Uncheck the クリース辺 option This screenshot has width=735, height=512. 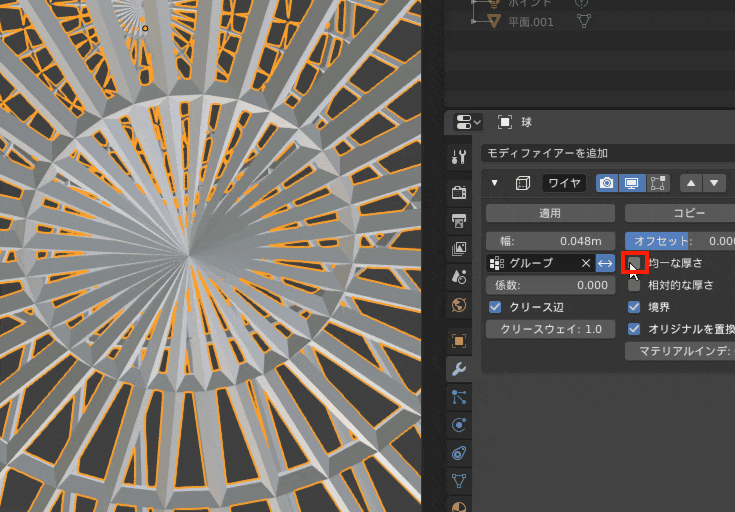coord(495,307)
